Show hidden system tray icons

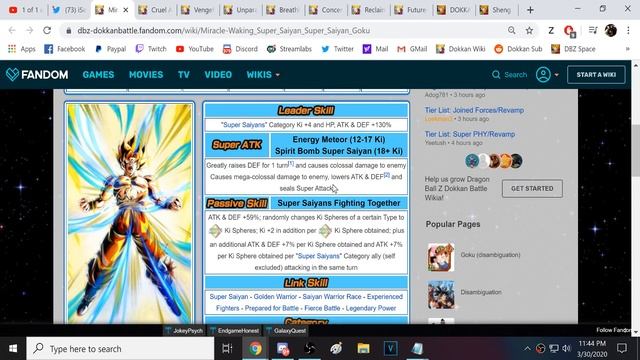(x=527, y=349)
